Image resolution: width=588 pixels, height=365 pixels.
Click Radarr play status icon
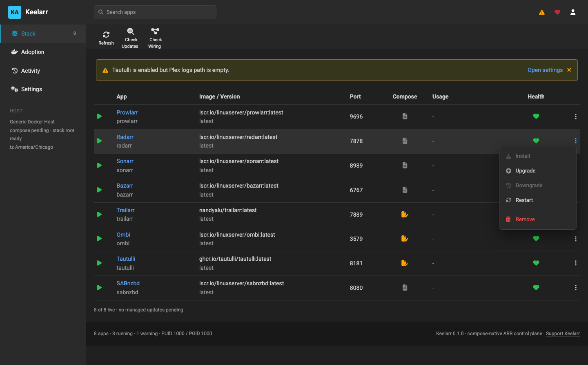[99, 141]
